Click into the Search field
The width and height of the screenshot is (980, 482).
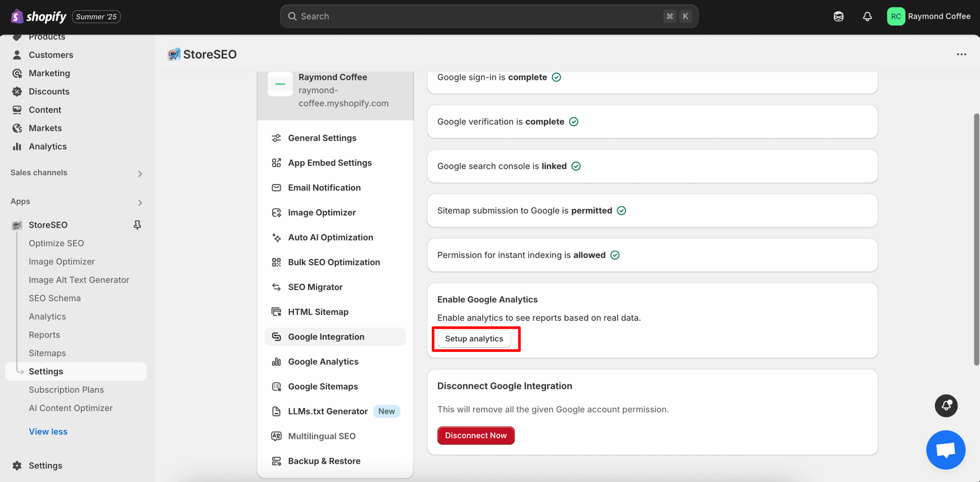click(489, 16)
